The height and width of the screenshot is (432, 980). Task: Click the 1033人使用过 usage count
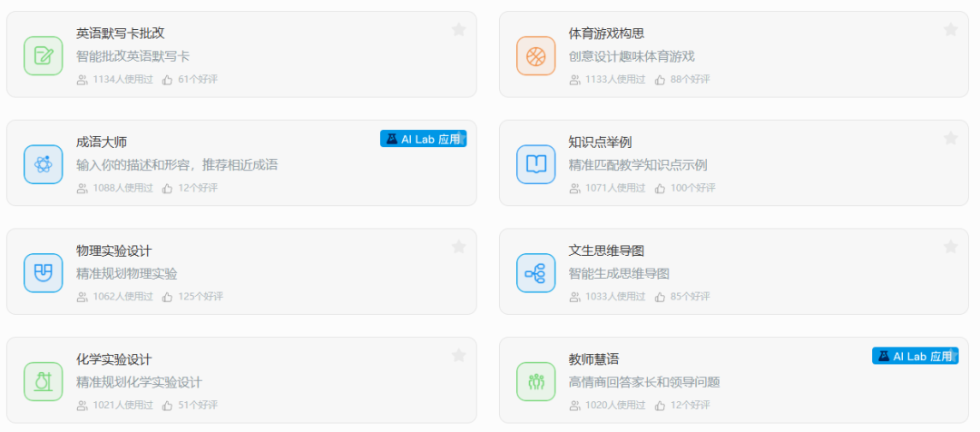click(x=615, y=297)
